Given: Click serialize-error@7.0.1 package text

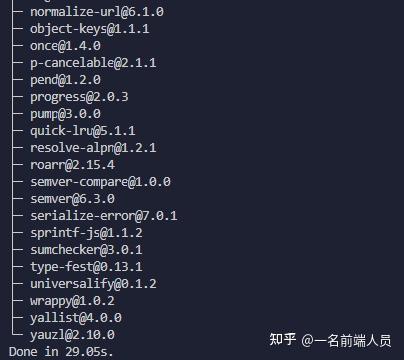Looking at the screenshot, I should 104,216.
